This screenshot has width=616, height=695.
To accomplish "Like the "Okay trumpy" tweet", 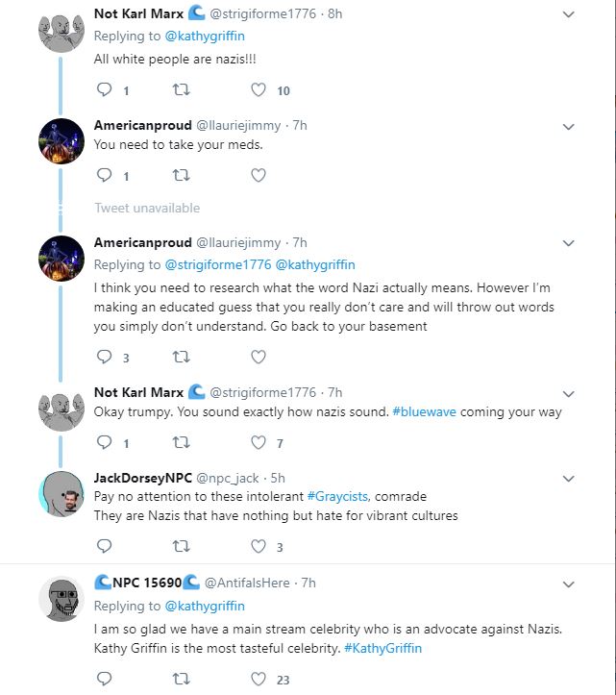I will pyautogui.click(x=258, y=443).
